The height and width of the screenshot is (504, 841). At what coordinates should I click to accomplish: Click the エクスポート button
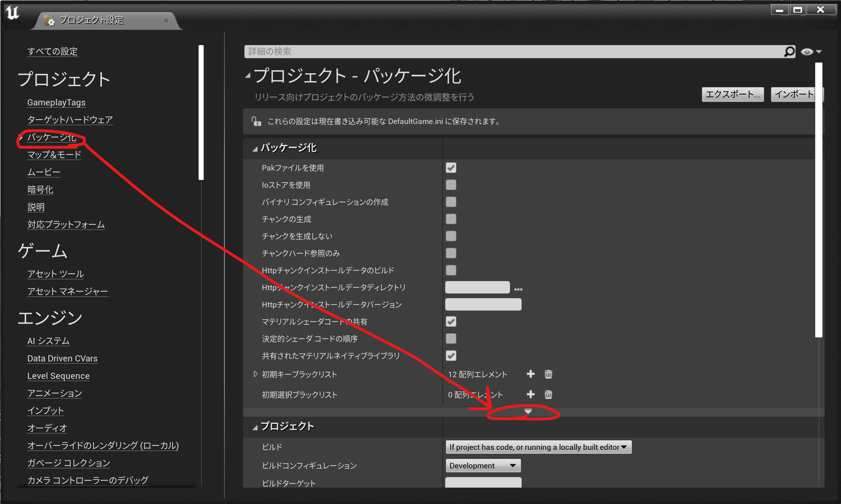pos(732,95)
